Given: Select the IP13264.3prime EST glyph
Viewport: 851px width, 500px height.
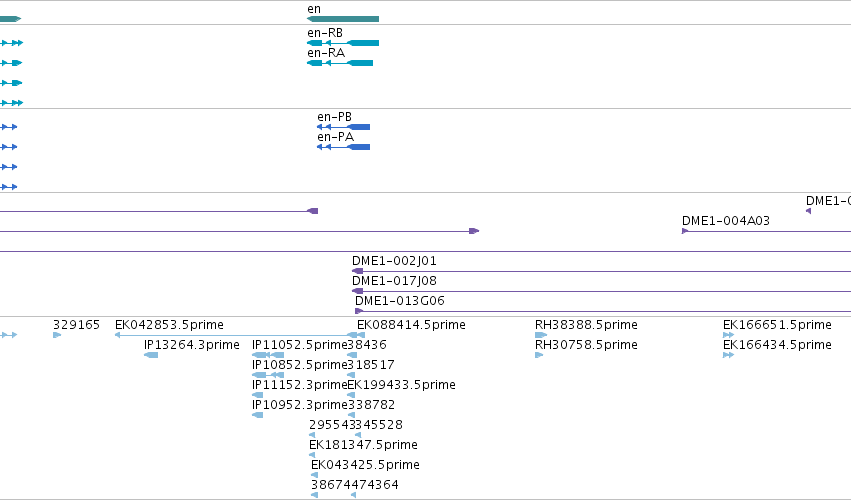Looking at the screenshot, I should click(x=151, y=355).
